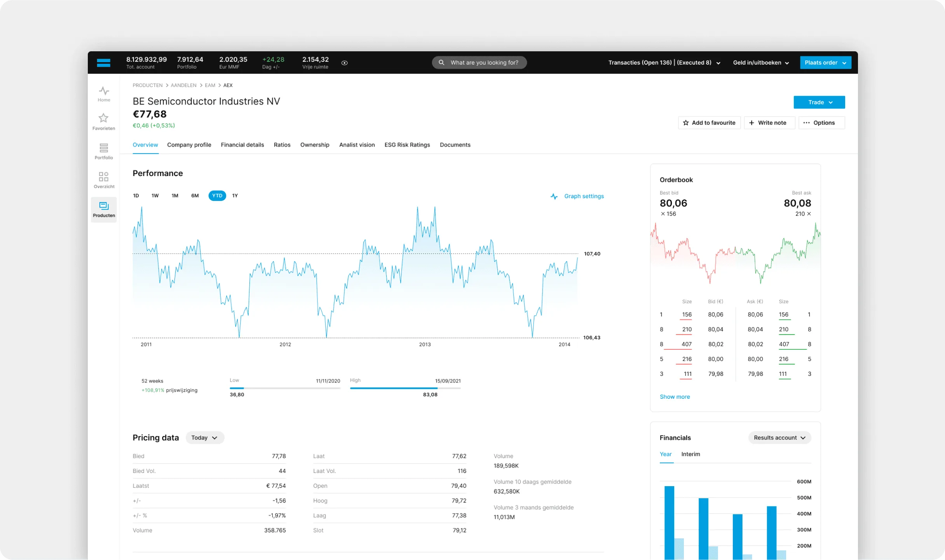Open the Ownership tab
The height and width of the screenshot is (560, 945).
coord(315,145)
